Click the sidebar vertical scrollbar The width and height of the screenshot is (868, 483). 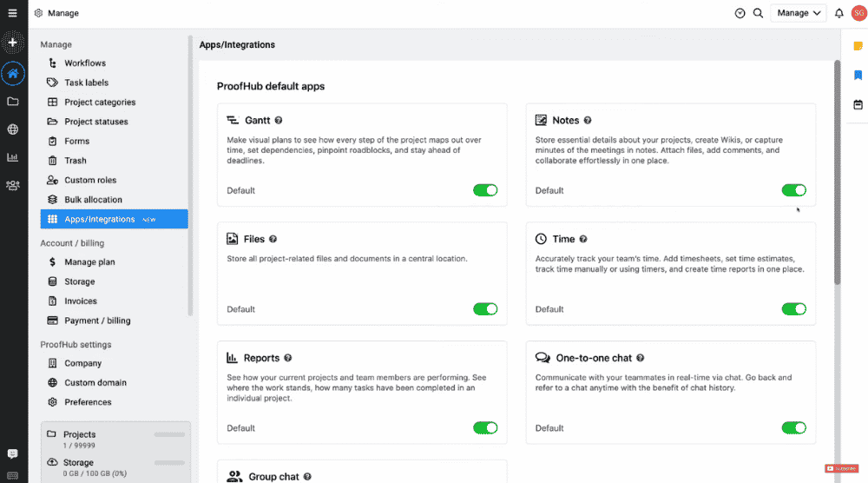point(190,176)
